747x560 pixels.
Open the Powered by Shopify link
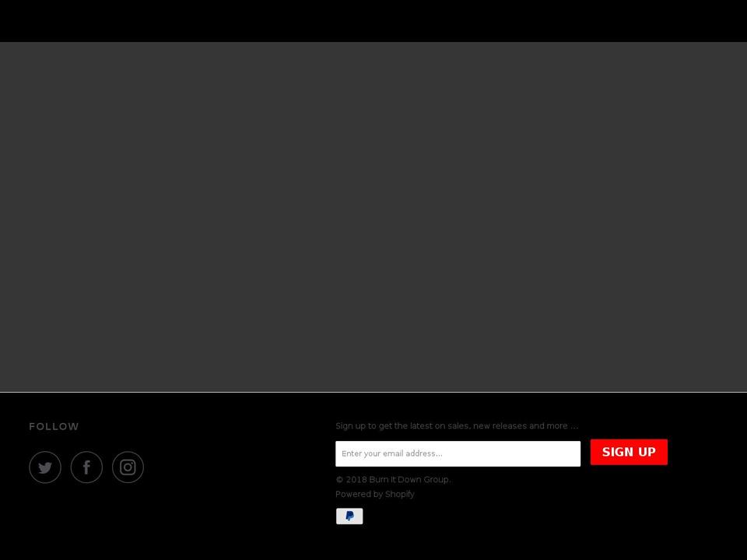tap(375, 495)
